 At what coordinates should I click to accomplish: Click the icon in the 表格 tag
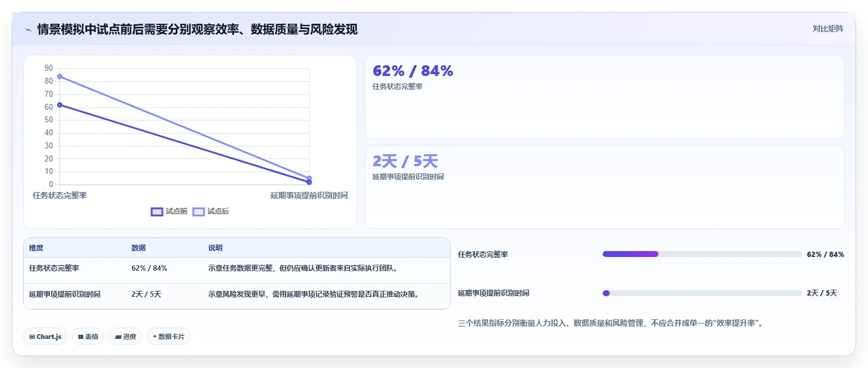80,337
